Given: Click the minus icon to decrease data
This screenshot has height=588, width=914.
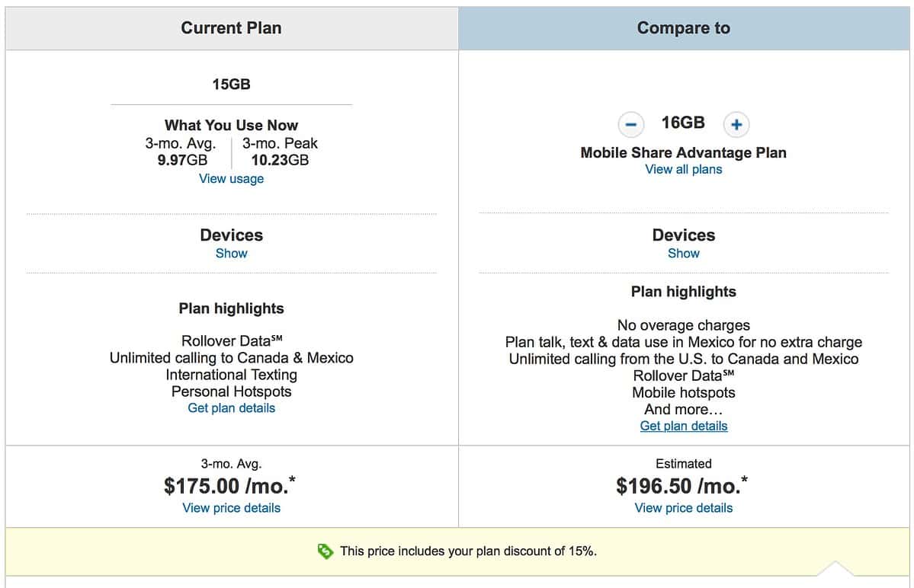Looking at the screenshot, I should click(x=631, y=124).
